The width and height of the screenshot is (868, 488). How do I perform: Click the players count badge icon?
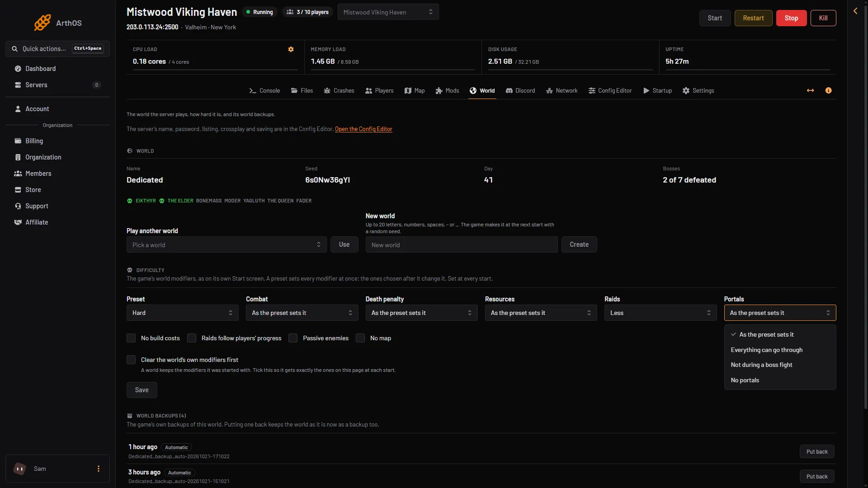click(290, 12)
